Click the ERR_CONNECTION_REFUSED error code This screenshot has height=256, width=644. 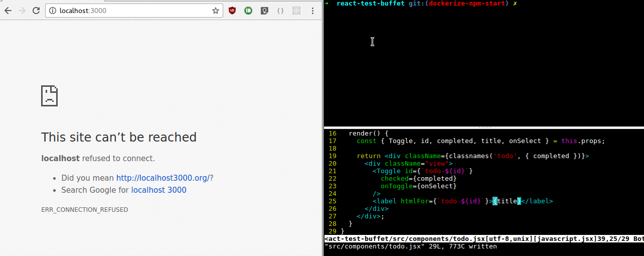point(85,209)
